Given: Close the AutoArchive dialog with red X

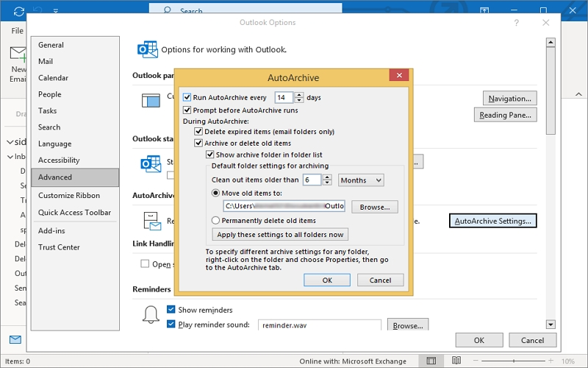Looking at the screenshot, I should coord(399,75).
